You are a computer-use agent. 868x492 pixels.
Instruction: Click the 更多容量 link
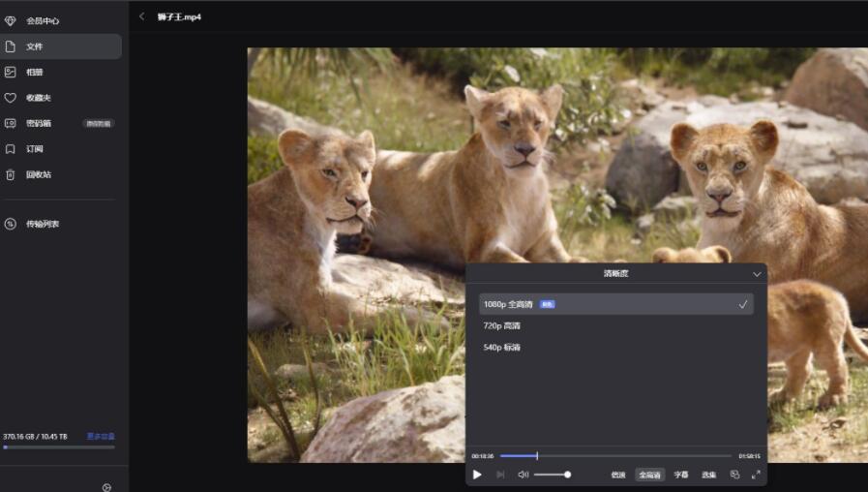tap(101, 437)
